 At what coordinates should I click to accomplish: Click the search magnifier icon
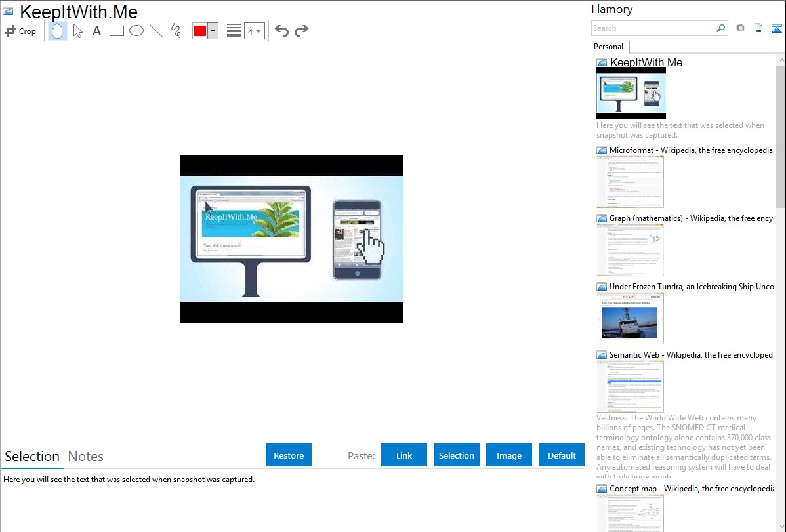point(721,28)
